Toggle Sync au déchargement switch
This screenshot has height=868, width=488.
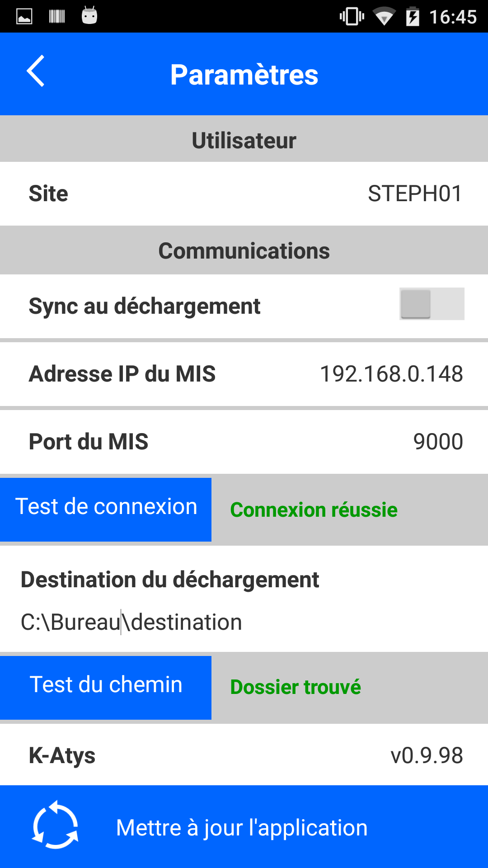point(432,304)
